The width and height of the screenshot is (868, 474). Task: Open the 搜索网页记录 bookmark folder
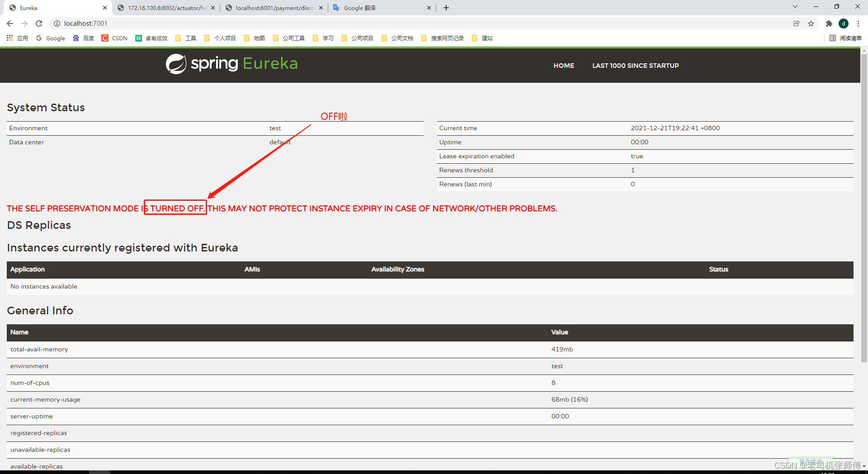coord(442,38)
